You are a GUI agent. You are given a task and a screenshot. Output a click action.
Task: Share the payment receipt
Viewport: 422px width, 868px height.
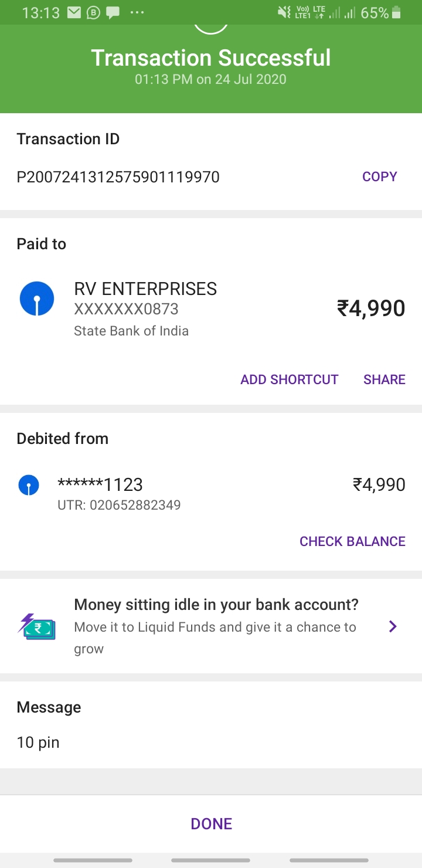click(384, 379)
